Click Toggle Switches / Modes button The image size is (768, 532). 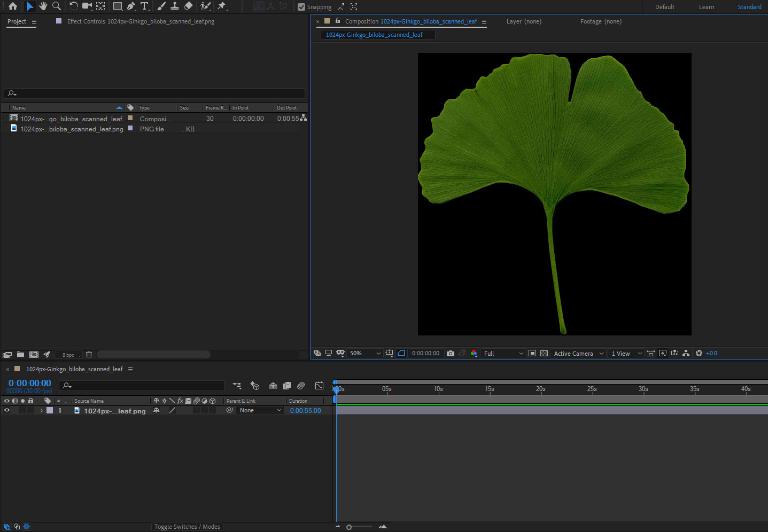(187, 527)
